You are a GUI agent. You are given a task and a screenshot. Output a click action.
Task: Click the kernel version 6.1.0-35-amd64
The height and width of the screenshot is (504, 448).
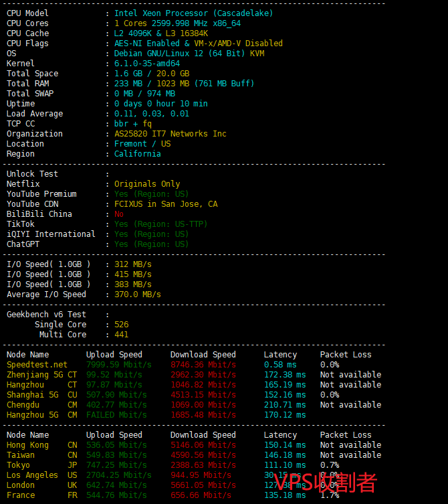tap(146, 64)
